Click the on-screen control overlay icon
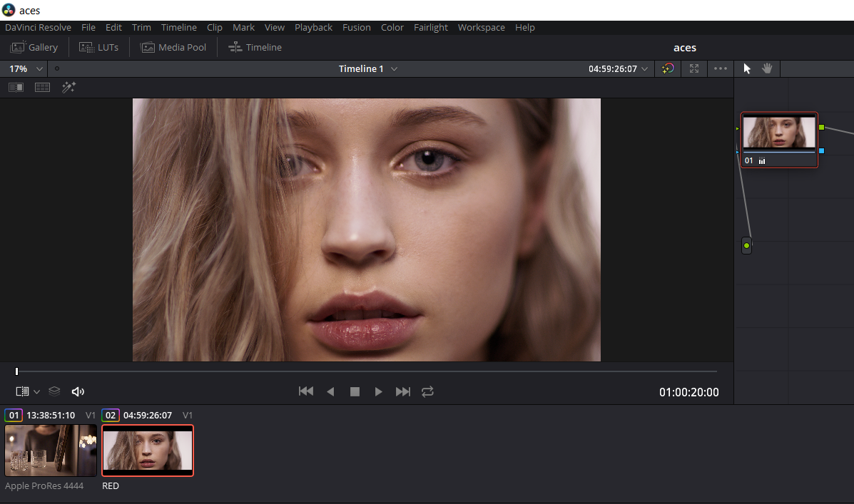This screenshot has height=504, width=854. [22, 391]
